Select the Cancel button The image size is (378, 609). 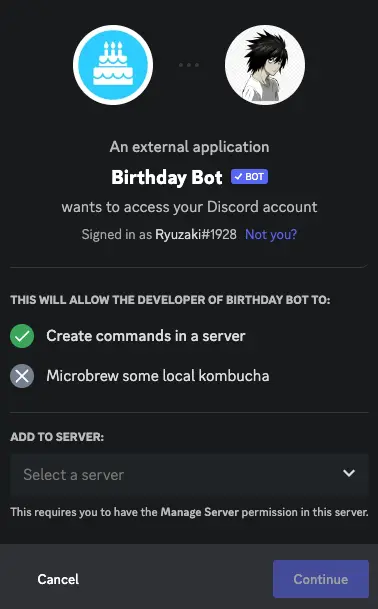coord(58,579)
